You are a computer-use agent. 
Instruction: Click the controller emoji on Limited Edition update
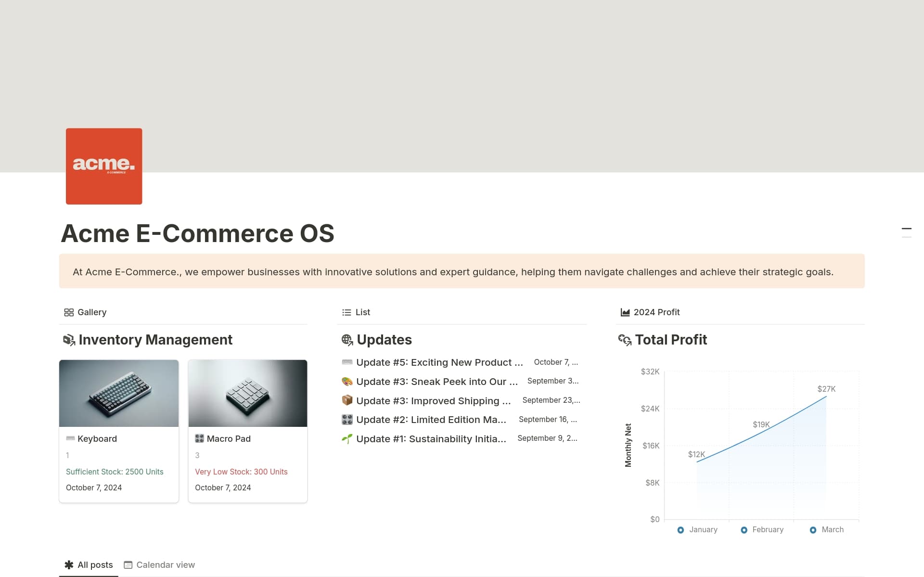(346, 419)
